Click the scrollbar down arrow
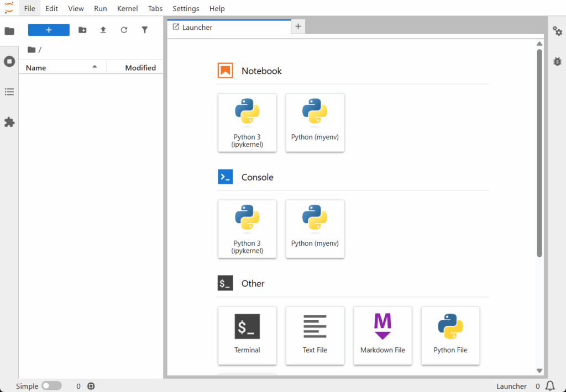 point(539,370)
